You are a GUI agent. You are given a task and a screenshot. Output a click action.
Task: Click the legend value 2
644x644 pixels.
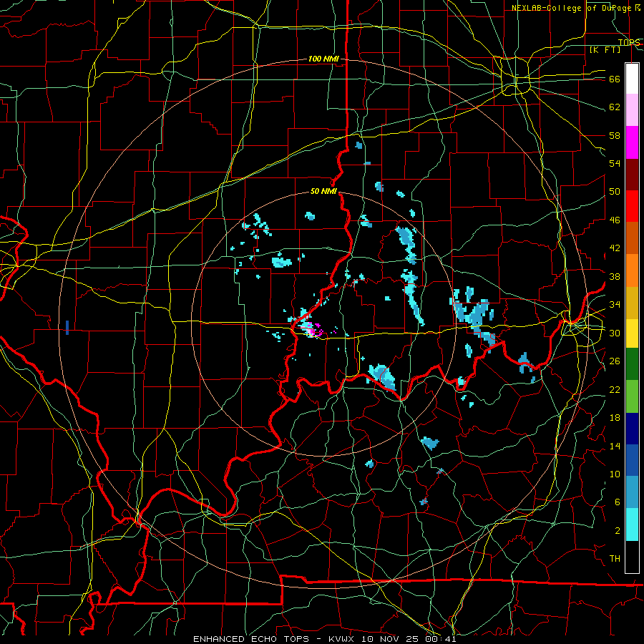click(618, 531)
